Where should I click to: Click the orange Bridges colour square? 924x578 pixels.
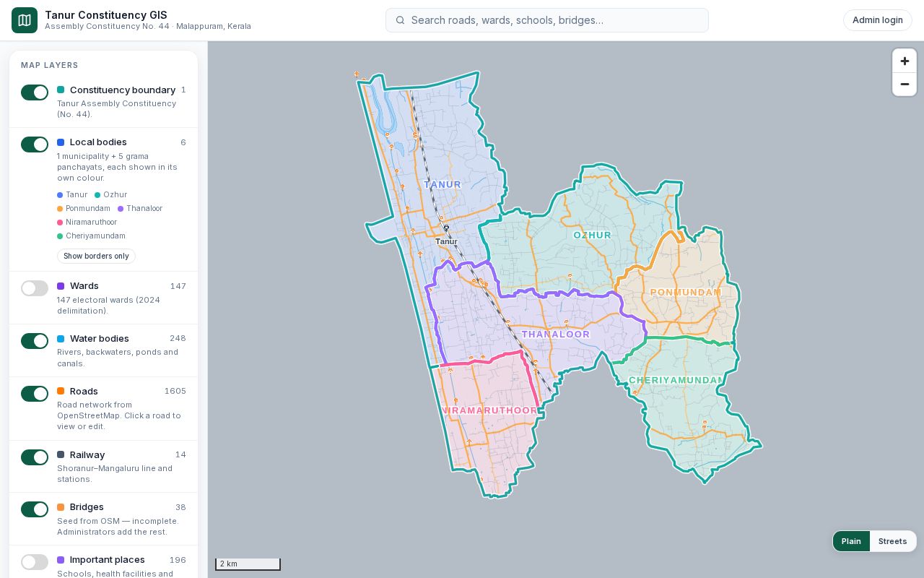tap(61, 507)
